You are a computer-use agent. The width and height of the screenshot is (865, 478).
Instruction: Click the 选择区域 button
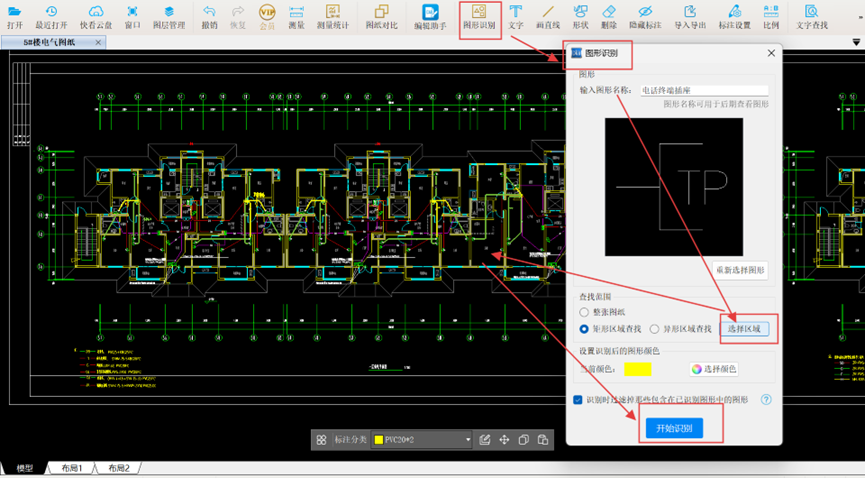click(x=743, y=329)
